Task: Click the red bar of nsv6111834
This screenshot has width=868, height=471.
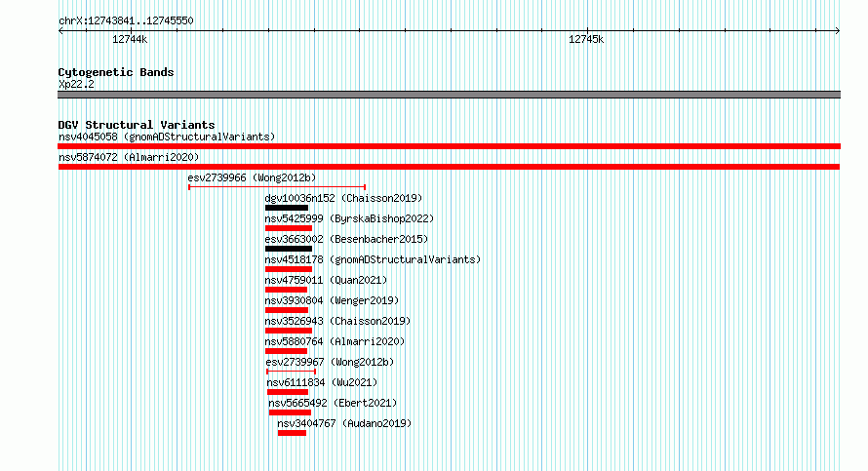Action: pos(288,392)
